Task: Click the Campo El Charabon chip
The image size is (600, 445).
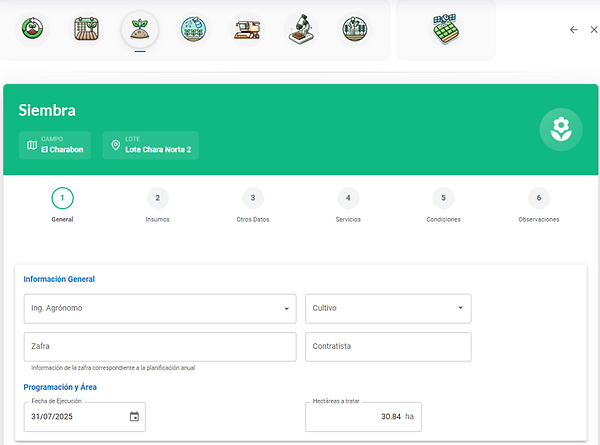Action: (x=55, y=145)
